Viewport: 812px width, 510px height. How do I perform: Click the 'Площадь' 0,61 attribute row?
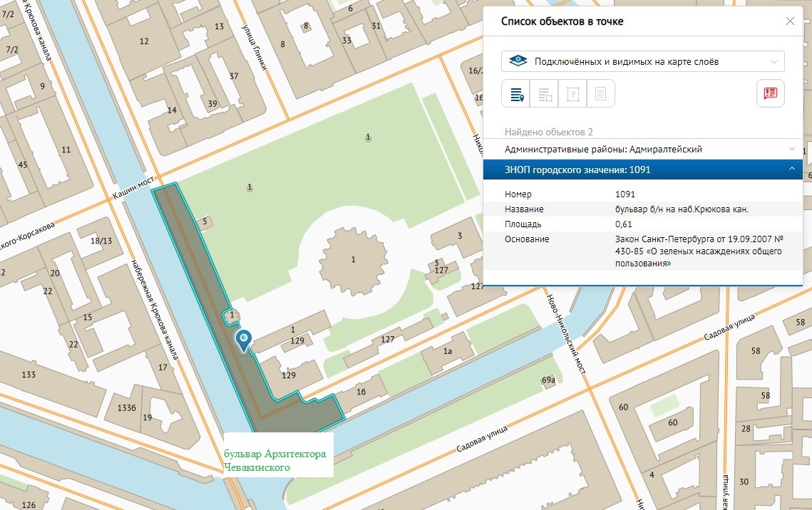click(x=642, y=224)
